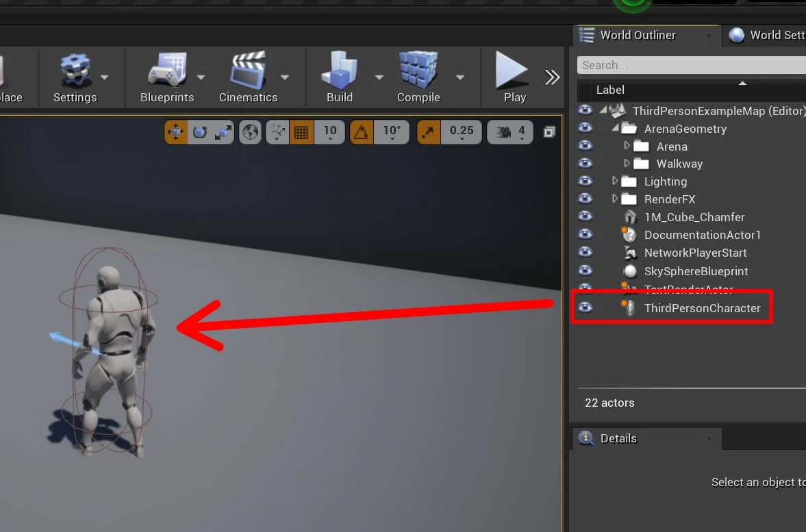Select the translate gizmo mode icon
Screen dimensions: 806x532
177,131
